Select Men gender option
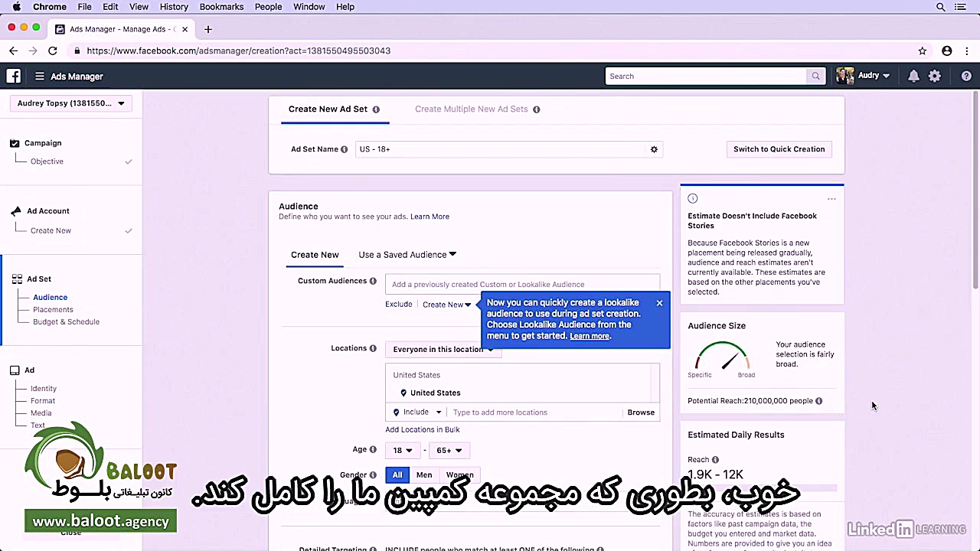The width and height of the screenshot is (980, 551). click(x=424, y=475)
